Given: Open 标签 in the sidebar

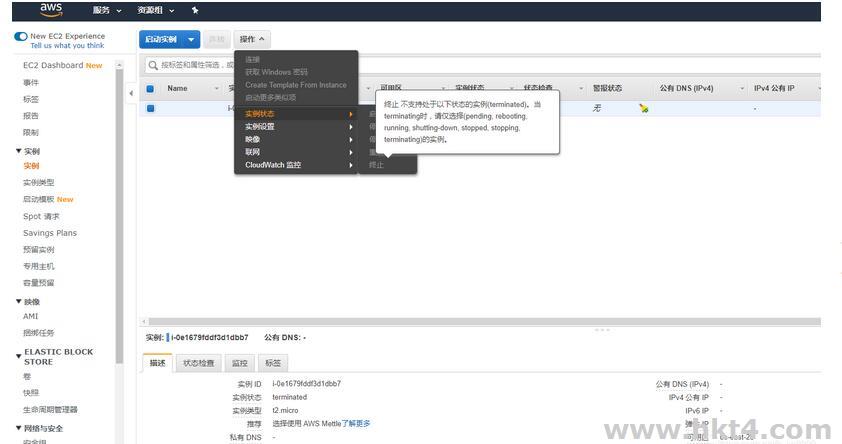Looking at the screenshot, I should coord(31,99).
